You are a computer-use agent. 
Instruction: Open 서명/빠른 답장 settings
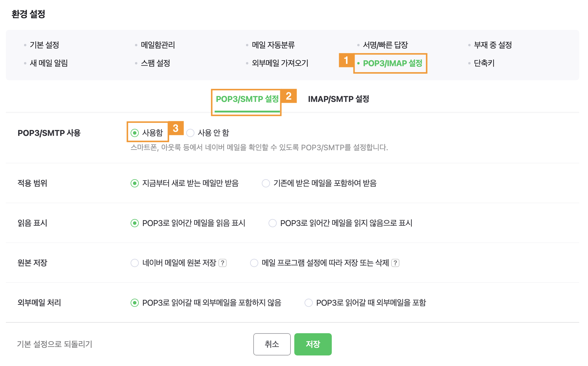pos(385,45)
